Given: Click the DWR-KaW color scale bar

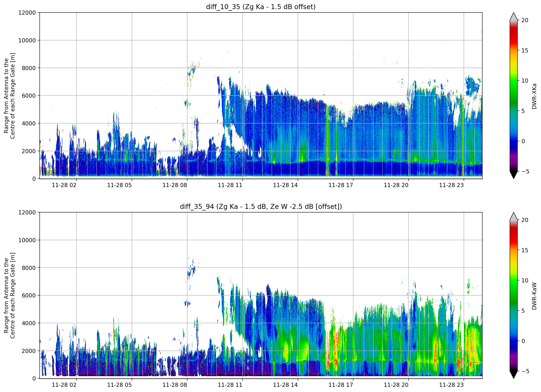Looking at the screenshot, I should click(514, 295).
